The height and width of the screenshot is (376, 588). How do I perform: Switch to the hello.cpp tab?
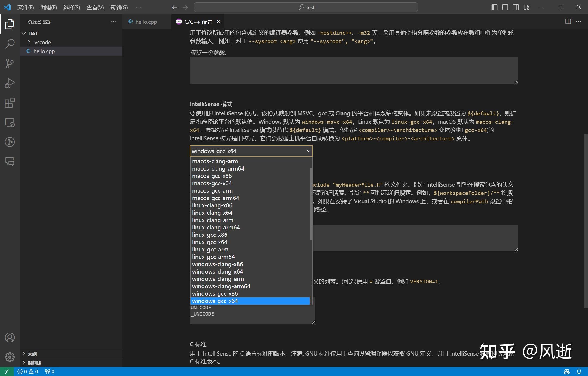pyautogui.click(x=146, y=22)
